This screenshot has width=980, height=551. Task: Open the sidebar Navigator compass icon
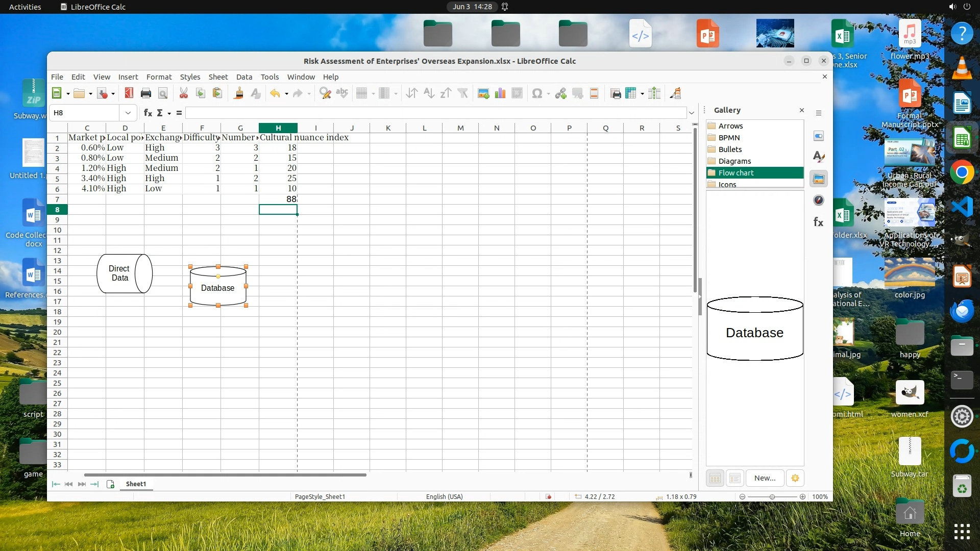click(x=819, y=201)
